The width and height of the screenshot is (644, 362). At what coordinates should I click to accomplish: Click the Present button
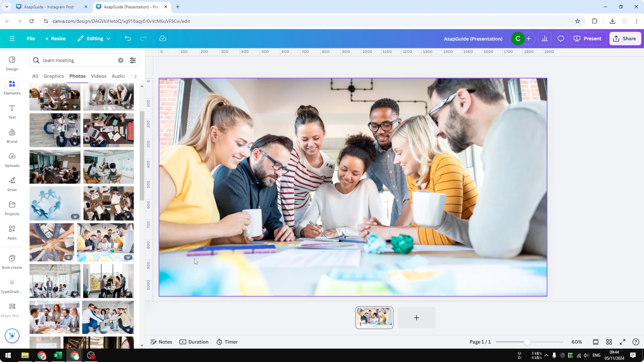(588, 38)
